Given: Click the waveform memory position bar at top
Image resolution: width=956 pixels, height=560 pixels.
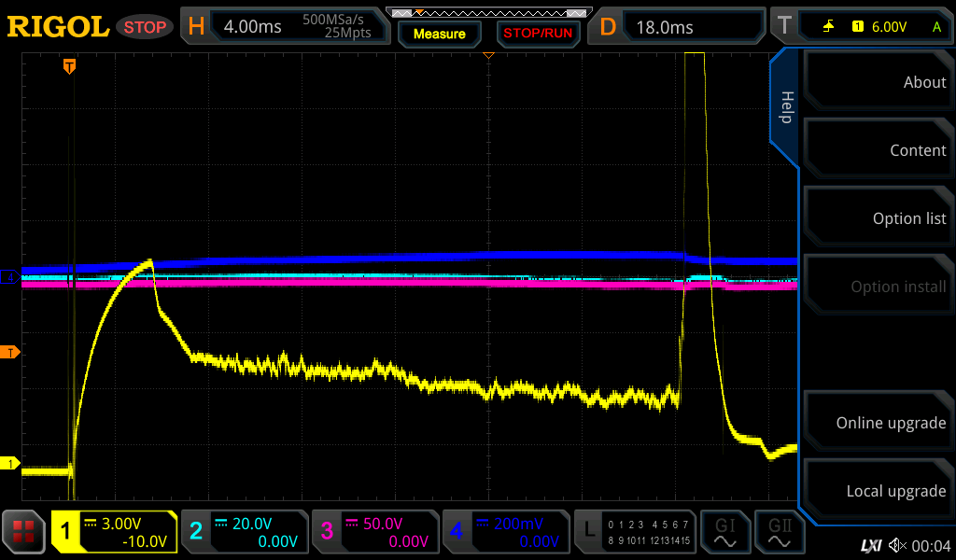Looking at the screenshot, I should point(488,13).
